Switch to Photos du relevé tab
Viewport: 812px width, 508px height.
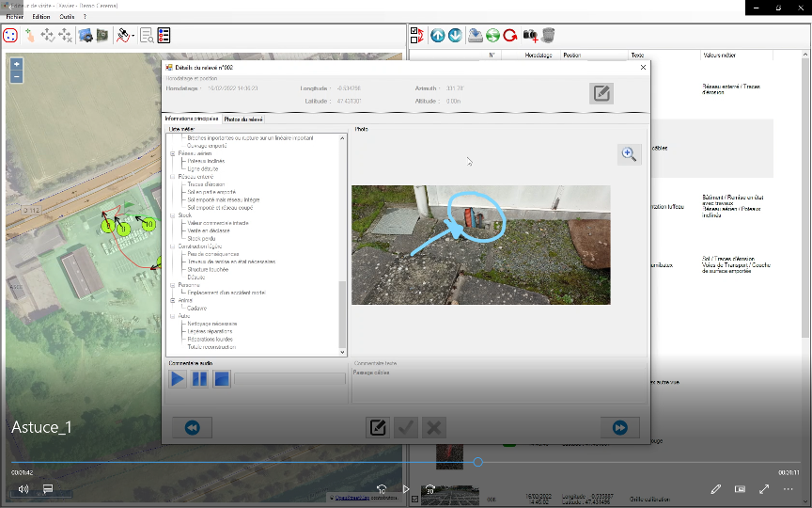tap(242, 119)
